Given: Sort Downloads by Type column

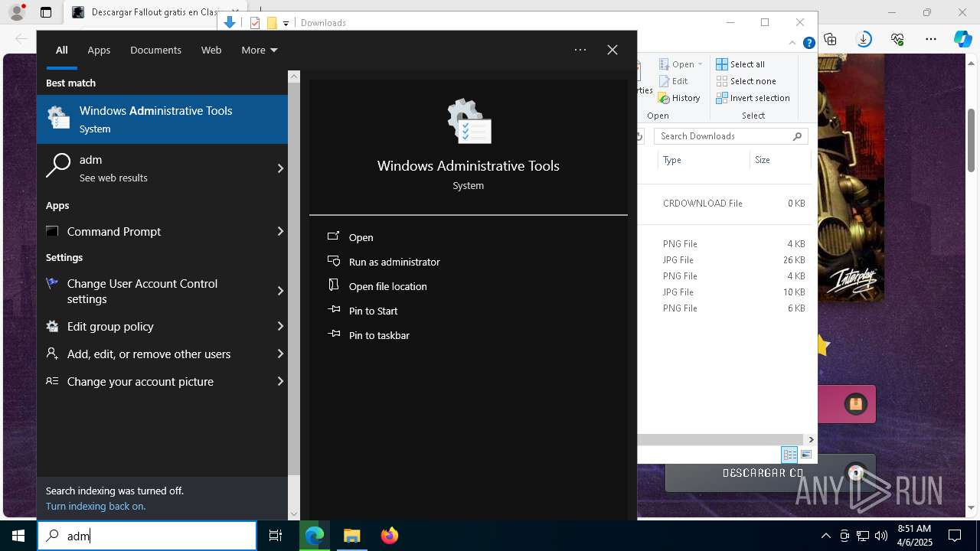Looking at the screenshot, I should pyautogui.click(x=703, y=160).
